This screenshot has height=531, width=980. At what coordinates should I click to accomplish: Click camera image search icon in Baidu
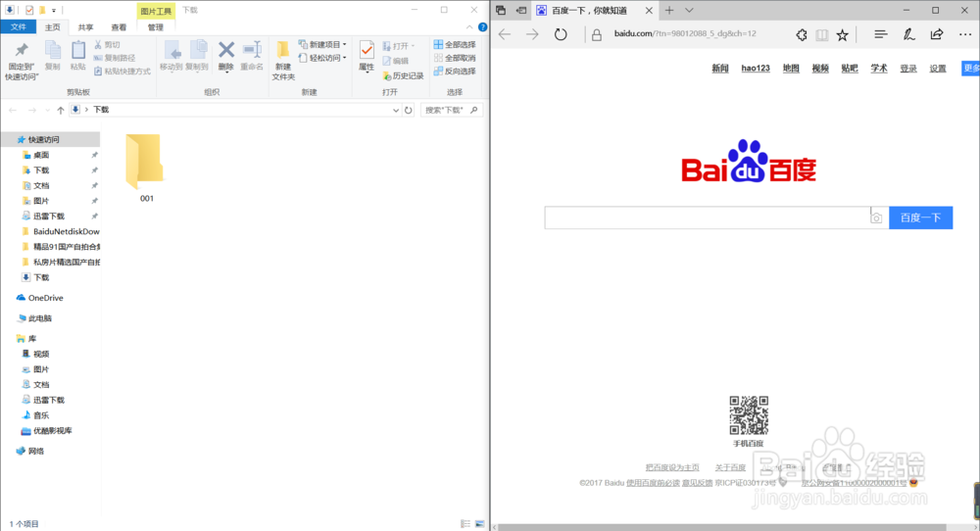click(x=876, y=218)
